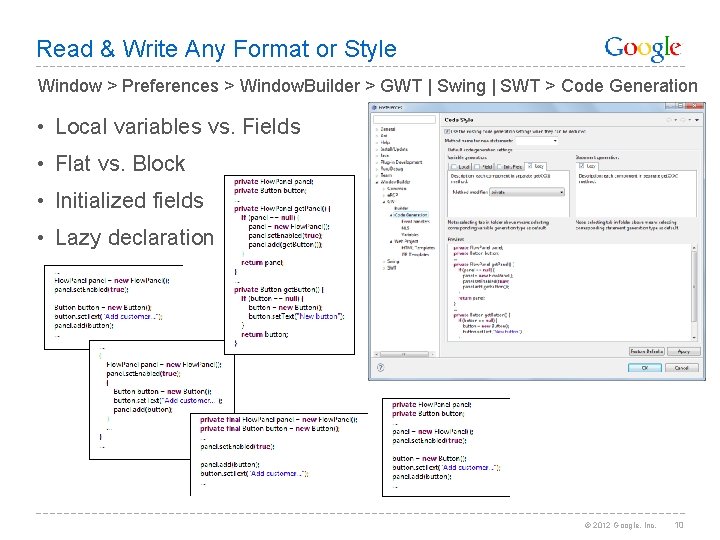Click the Google logo on slide
The height and width of the screenshot is (540, 720).
[642, 48]
